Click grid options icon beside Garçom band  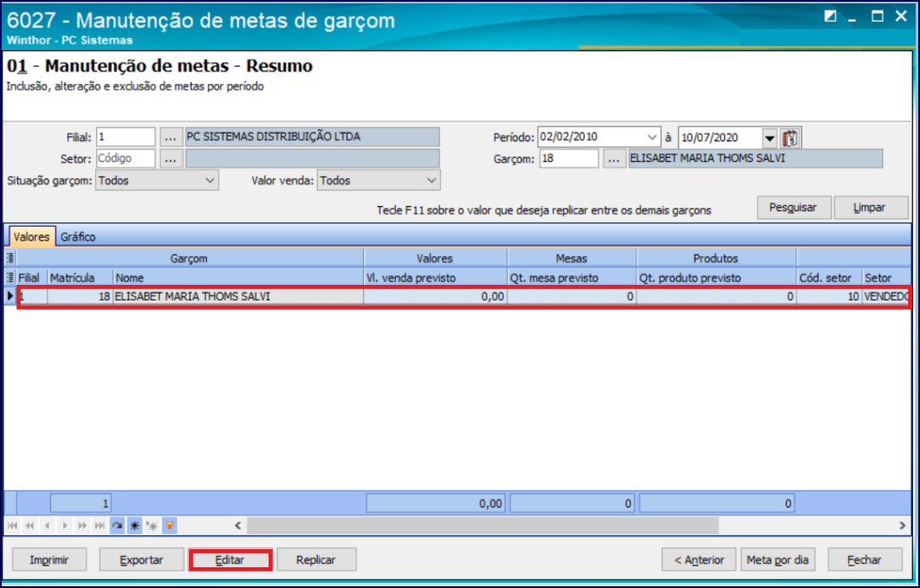pos(10,258)
